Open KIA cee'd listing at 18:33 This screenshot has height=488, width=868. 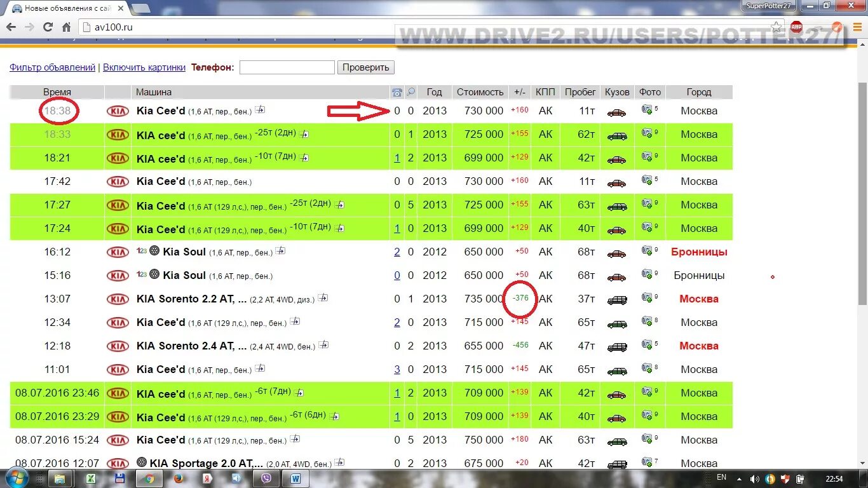click(x=161, y=135)
